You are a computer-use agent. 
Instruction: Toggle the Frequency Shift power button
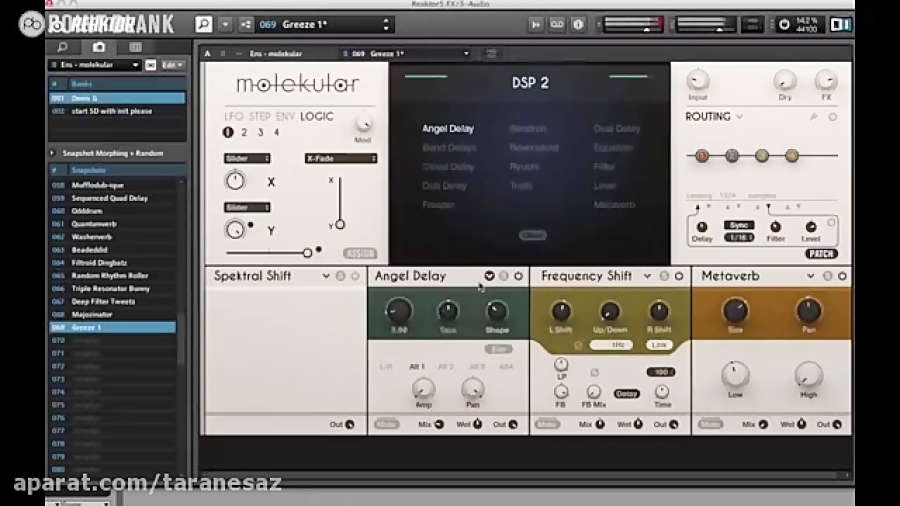coord(679,277)
